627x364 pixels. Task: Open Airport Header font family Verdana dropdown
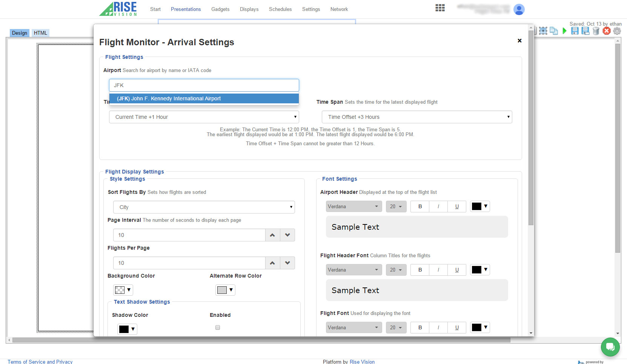[354, 206]
